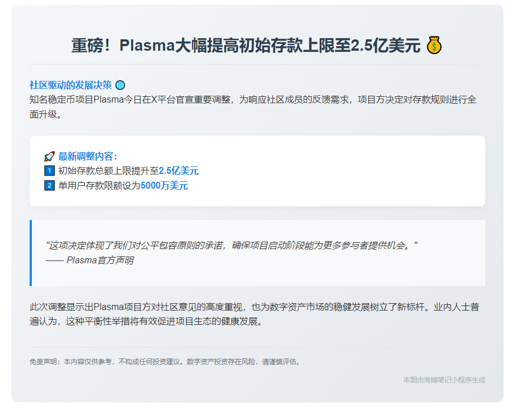This screenshot has width=515, height=420.
Task: Click the subheading 社区驱动的发展决策
Action: [x=71, y=85]
